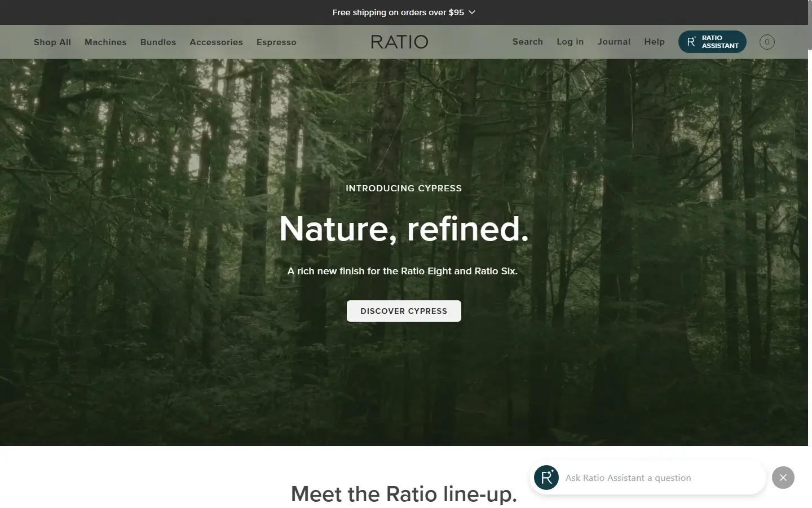The image size is (812, 508).
Task: Visit the Journal page
Action: click(614, 42)
